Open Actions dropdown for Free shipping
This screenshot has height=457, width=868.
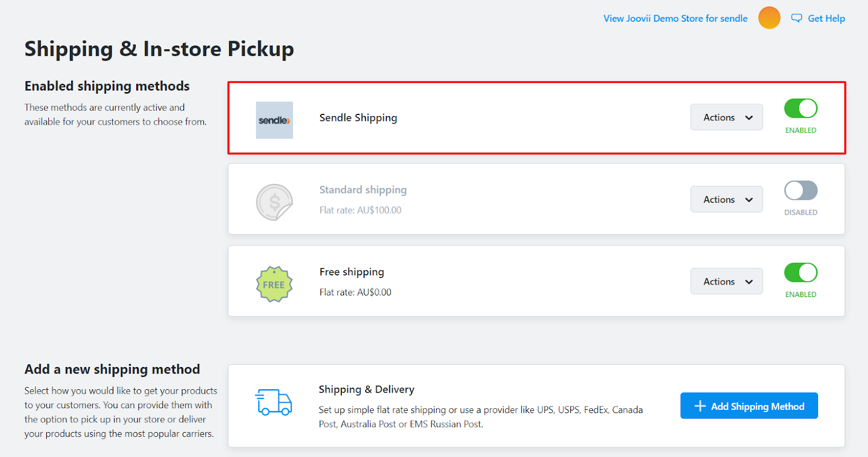point(726,281)
